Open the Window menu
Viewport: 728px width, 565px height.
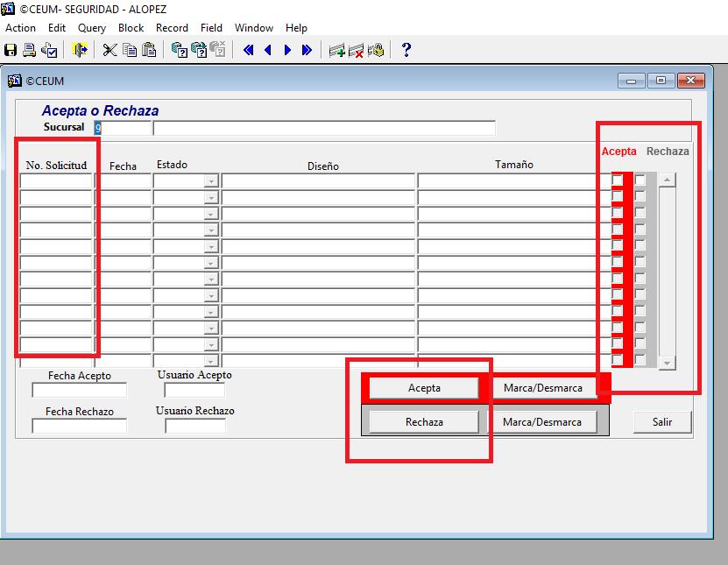click(x=254, y=28)
